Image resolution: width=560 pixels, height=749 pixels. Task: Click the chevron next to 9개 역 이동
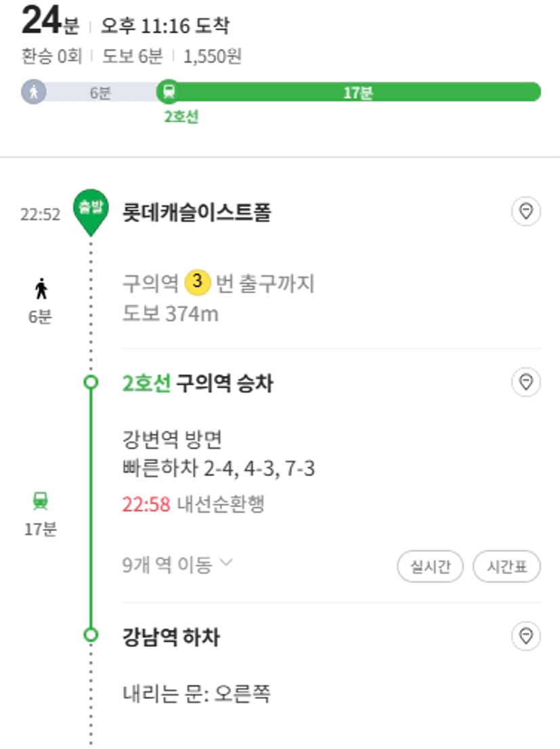[225, 562]
